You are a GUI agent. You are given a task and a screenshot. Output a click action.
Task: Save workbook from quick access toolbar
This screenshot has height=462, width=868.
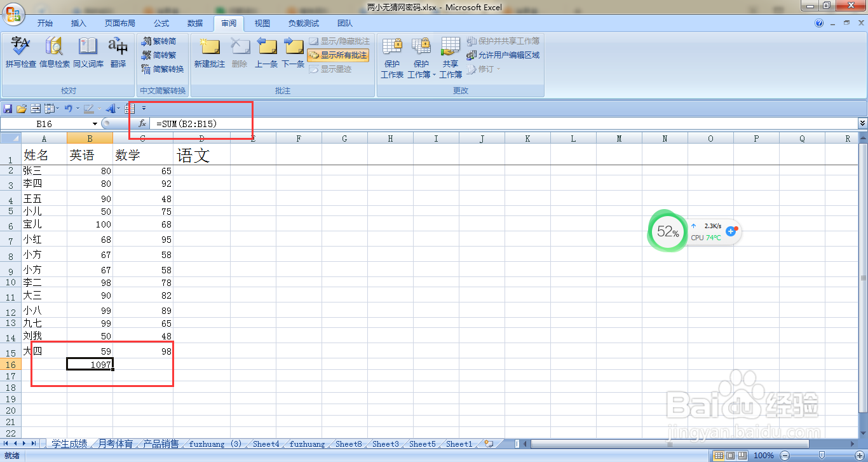pyautogui.click(x=8, y=109)
